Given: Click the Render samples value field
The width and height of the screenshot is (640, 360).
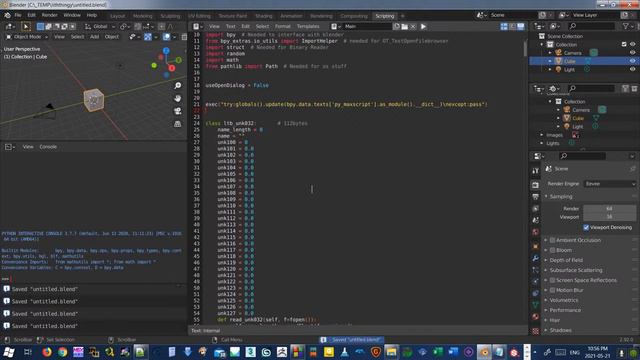Looking at the screenshot, I should click(609, 209).
